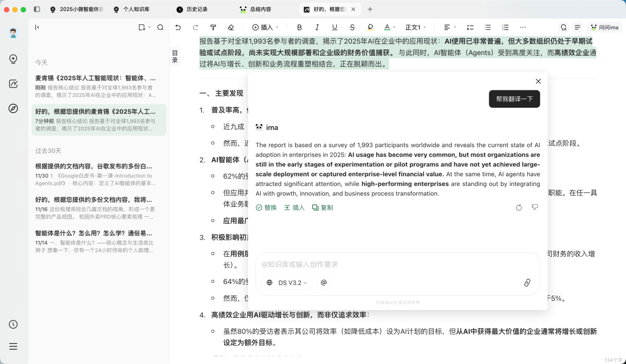
Task: Toggle bold formatting
Action: coord(300,27)
